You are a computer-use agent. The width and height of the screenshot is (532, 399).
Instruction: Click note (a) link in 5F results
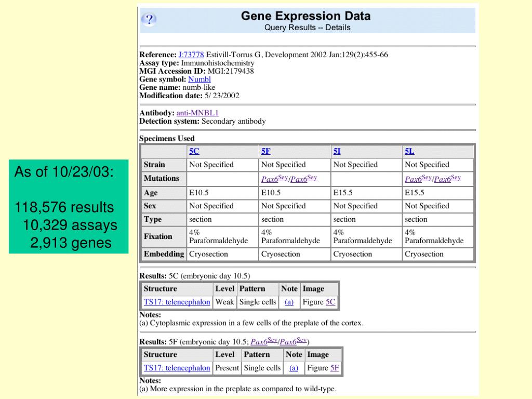[x=294, y=368]
